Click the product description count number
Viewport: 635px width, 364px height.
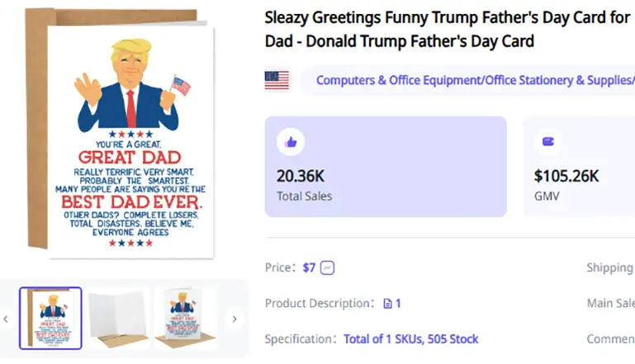(398, 304)
